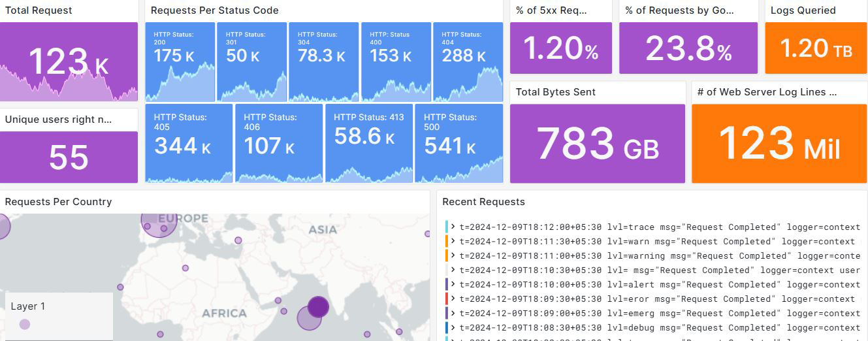This screenshot has height=341, width=868.
Task: Click the Total Bytes Sent panel title
Action: click(555, 92)
